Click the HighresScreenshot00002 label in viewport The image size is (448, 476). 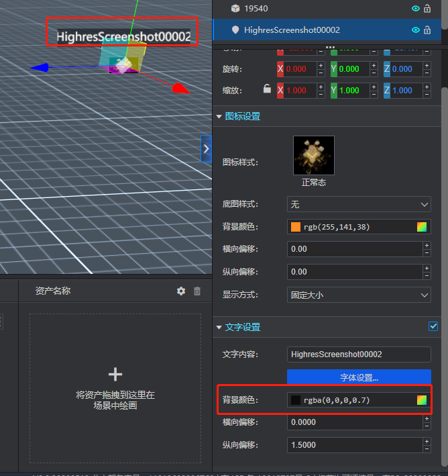123,37
